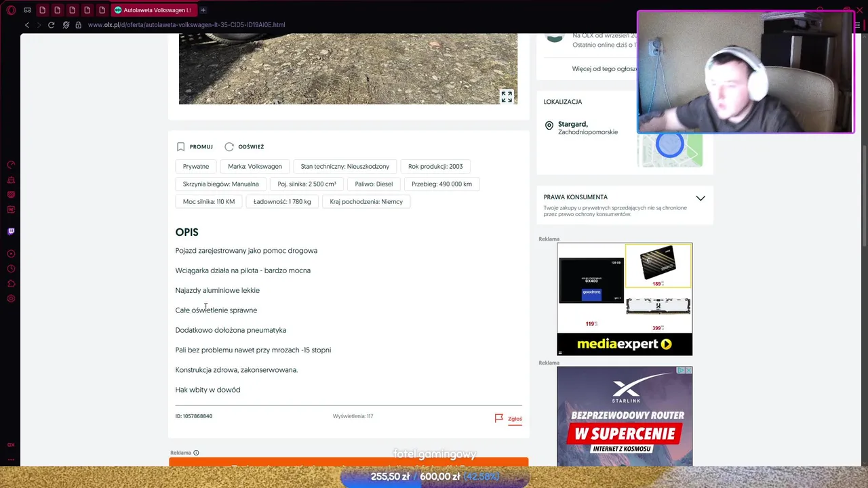Open Twitch panel in sidebar
868x488 pixels.
coord(11,231)
